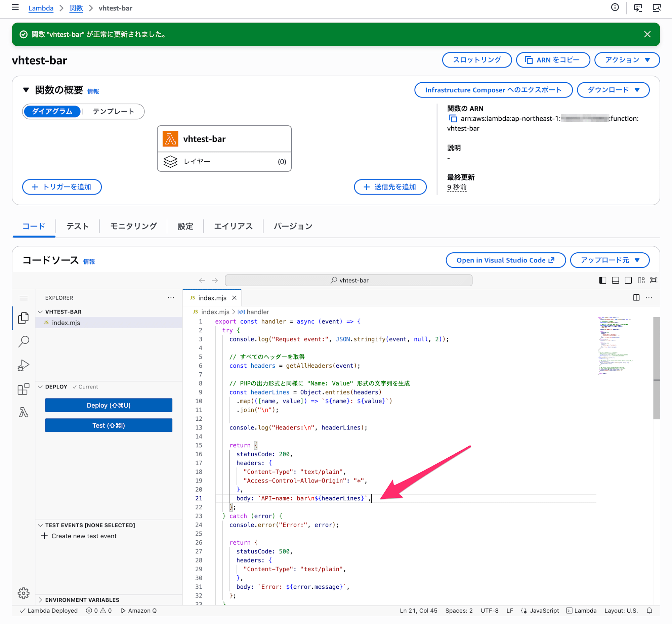Open Explorer more actions ellipsis
The height and width of the screenshot is (624, 672).
coord(171,297)
